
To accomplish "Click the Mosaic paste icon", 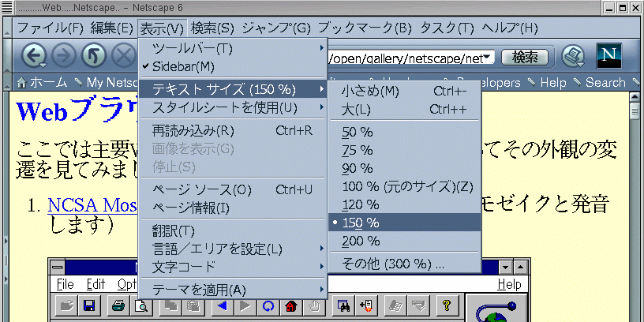I will pos(193,305).
